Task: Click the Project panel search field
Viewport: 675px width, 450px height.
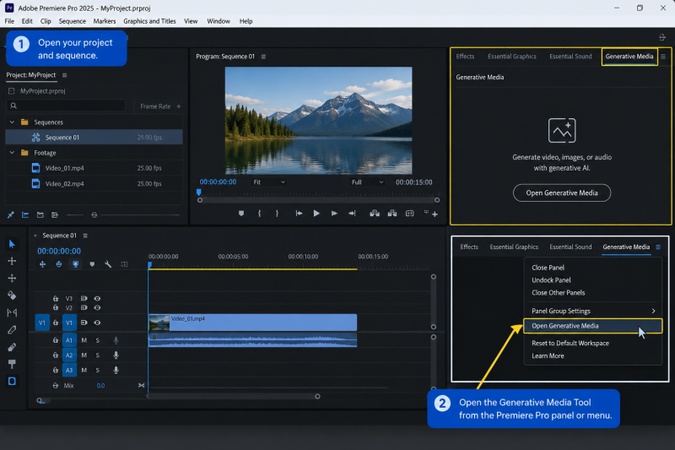Action: (66, 106)
